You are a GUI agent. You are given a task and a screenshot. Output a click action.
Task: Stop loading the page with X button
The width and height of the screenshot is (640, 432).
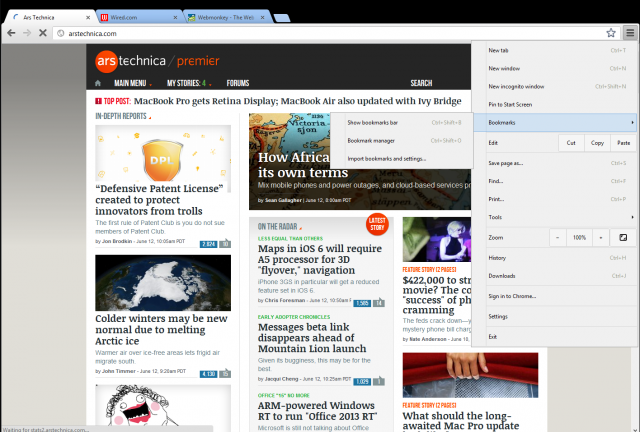pyautogui.click(x=42, y=33)
